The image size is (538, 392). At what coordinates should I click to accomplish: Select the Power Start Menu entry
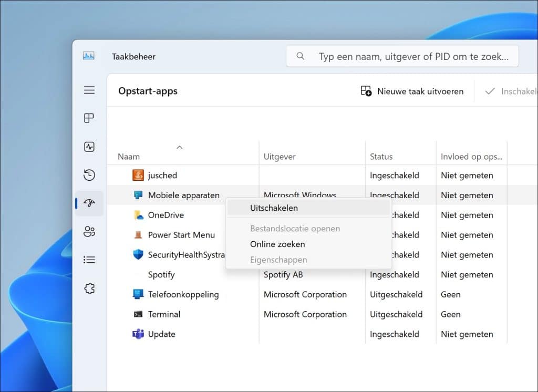[x=181, y=235]
